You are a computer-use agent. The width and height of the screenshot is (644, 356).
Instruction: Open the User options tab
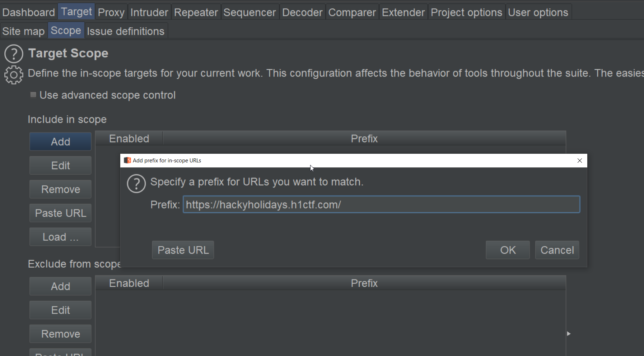[x=538, y=13]
